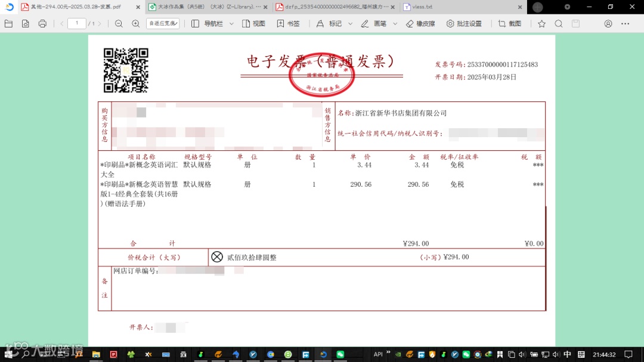Click the tax total ¥0.00
This screenshot has height=362, width=644.
click(x=534, y=244)
